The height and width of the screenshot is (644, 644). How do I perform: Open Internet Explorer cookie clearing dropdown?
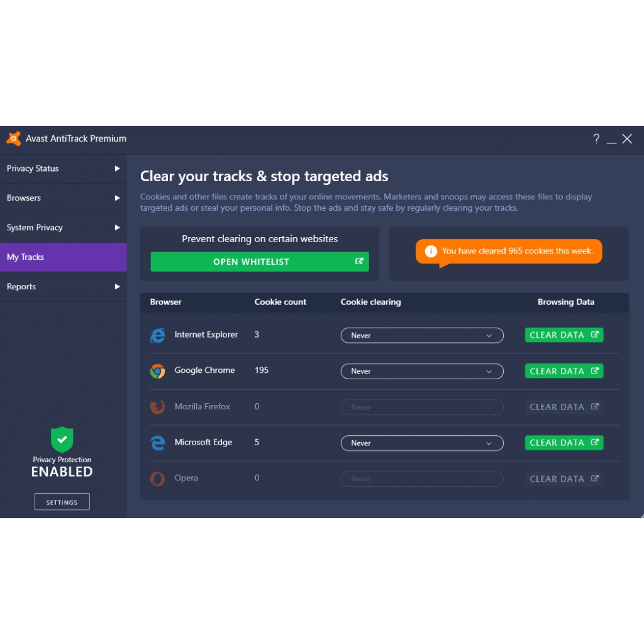(422, 336)
